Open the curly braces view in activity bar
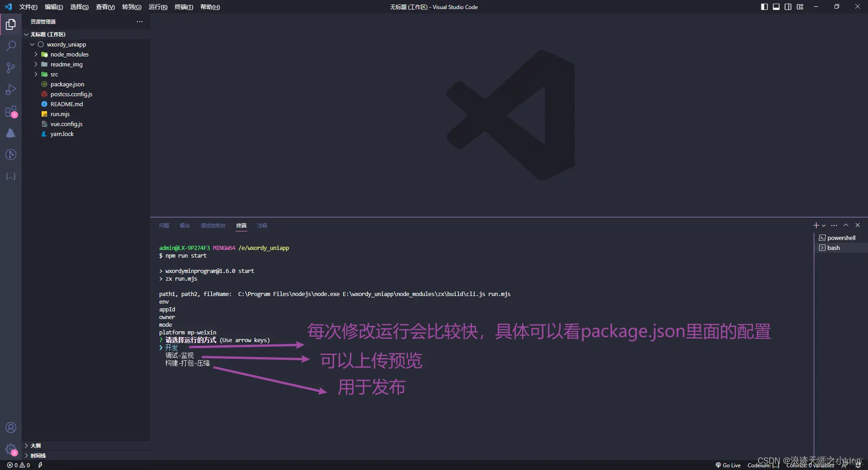Screen dimensions: 868x470 coord(11,176)
